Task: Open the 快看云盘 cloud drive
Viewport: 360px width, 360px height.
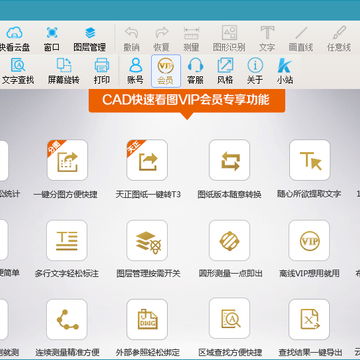Action: click(15, 39)
